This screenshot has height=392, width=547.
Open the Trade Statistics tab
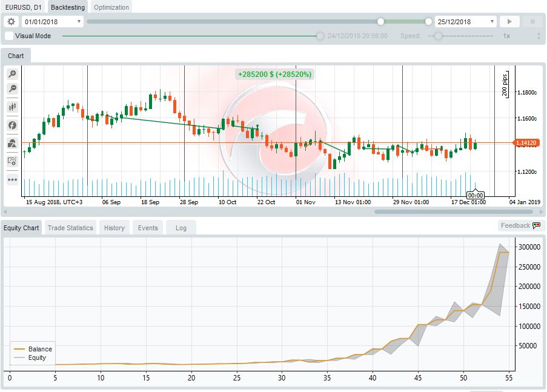tap(70, 228)
